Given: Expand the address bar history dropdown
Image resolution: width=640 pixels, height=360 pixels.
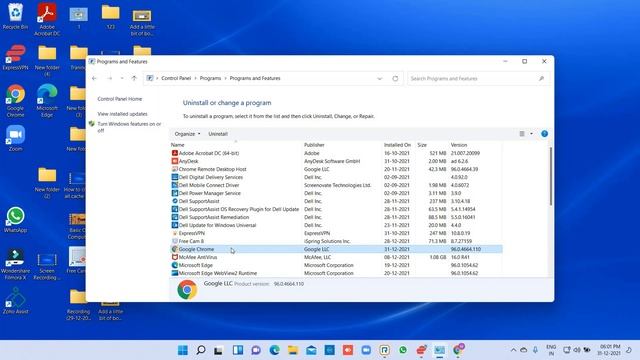Looking at the screenshot, I should click(x=380, y=78).
